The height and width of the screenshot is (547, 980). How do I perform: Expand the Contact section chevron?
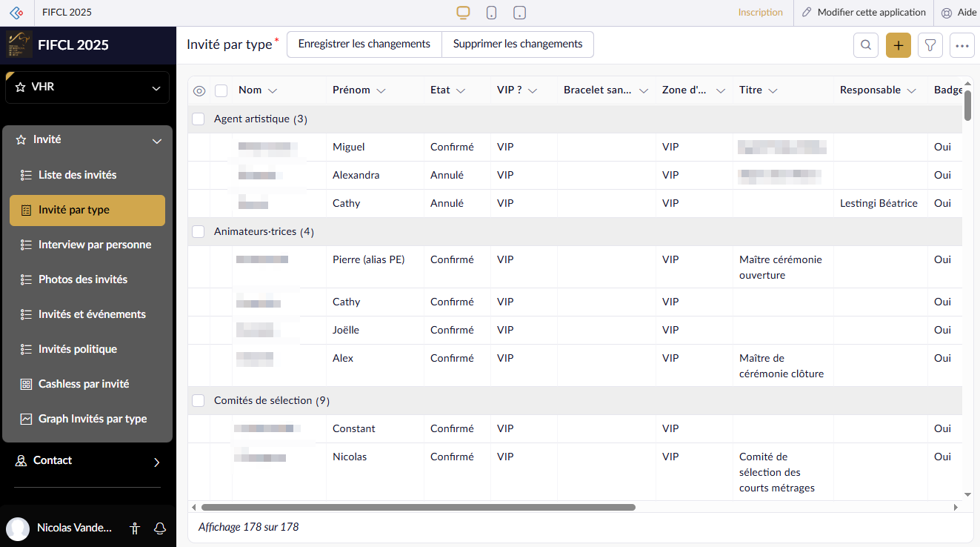point(156,462)
